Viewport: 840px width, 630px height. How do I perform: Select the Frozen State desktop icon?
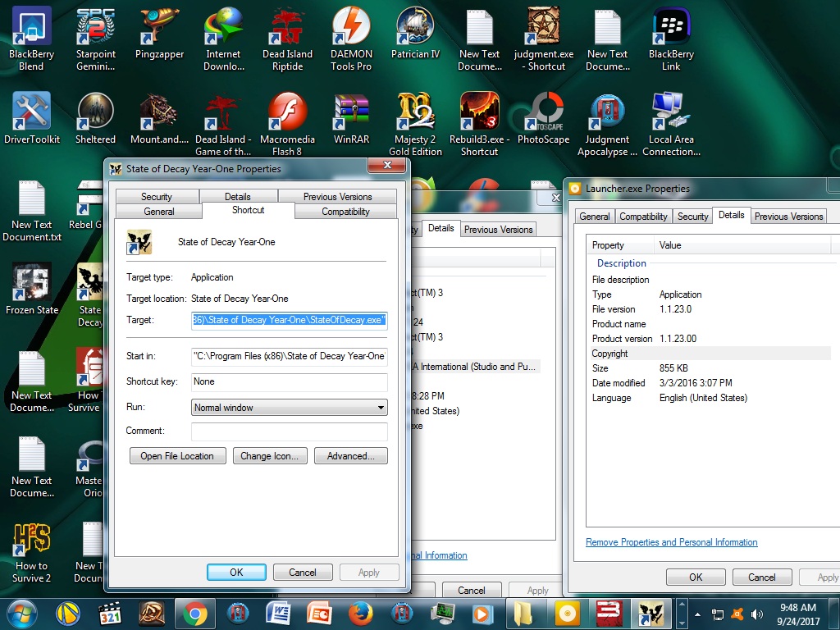[x=32, y=289]
